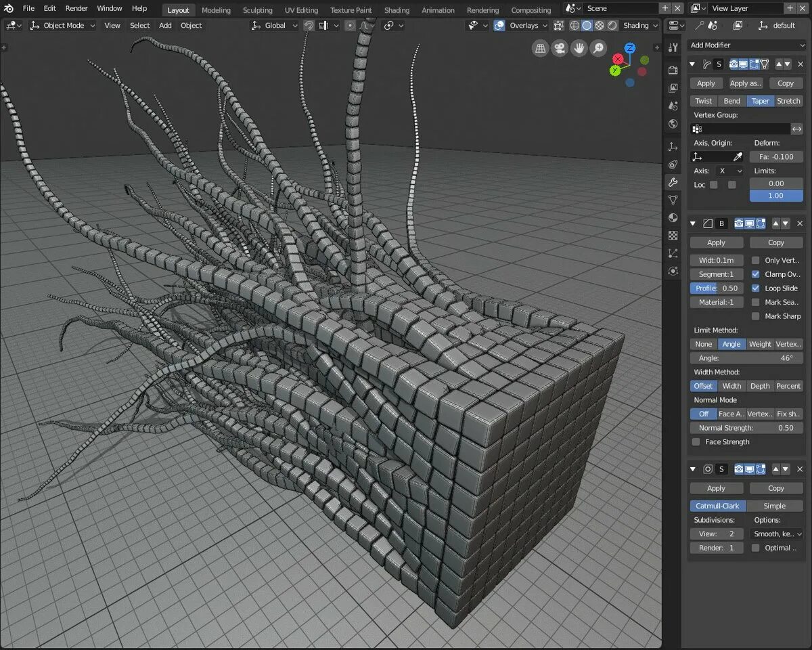
Task: Click the Bevel Angle slider field
Action: (x=746, y=358)
